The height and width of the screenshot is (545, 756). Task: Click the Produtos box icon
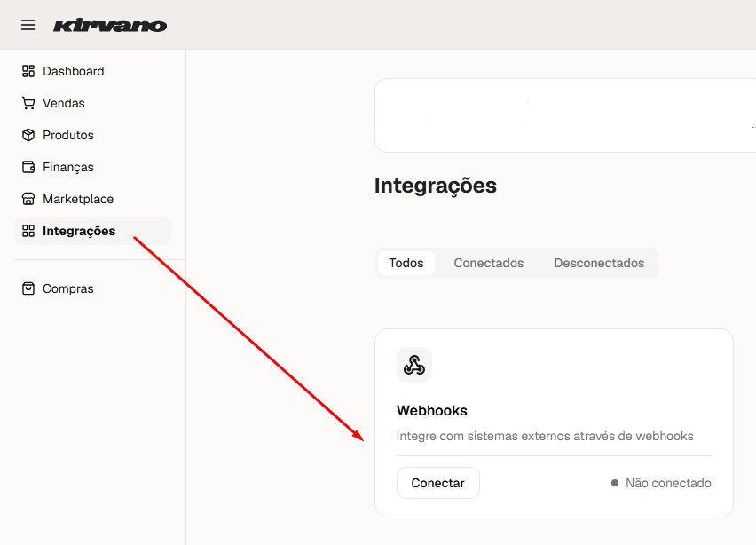pyautogui.click(x=28, y=135)
